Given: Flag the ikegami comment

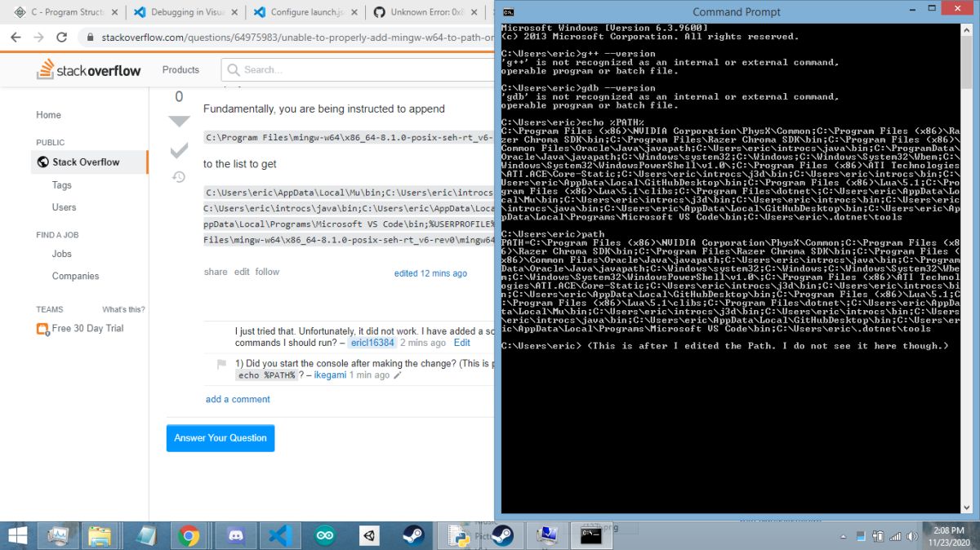Looking at the screenshot, I should click(x=221, y=364).
